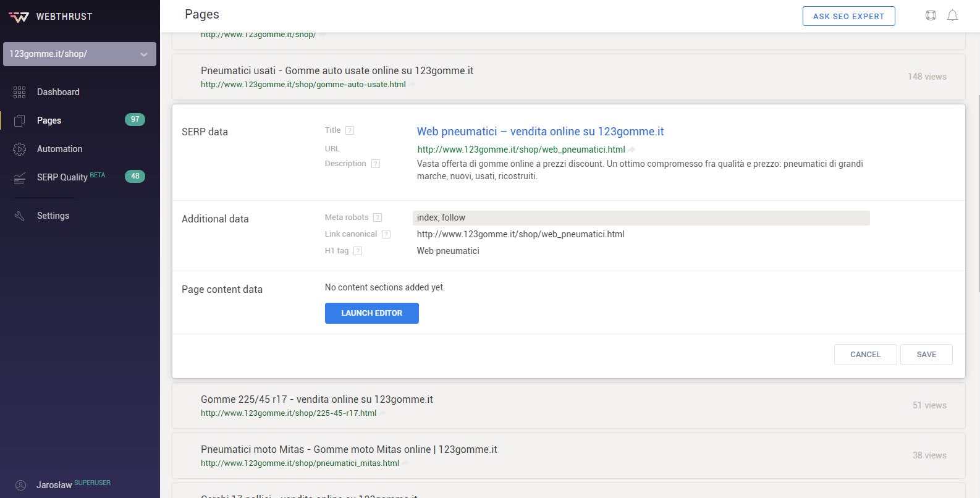This screenshot has height=498, width=980.
Task: Open the help lifebuoy icon
Action: pos(931,15)
